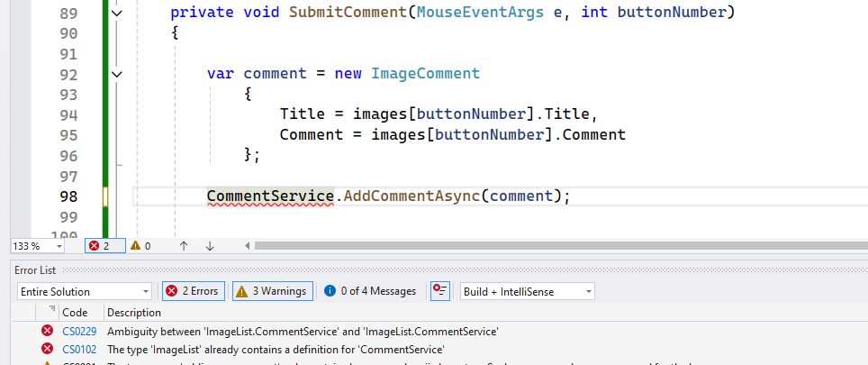Toggle the 0 of 4 Messages filter
The width and height of the screenshot is (868, 365).
click(370, 291)
